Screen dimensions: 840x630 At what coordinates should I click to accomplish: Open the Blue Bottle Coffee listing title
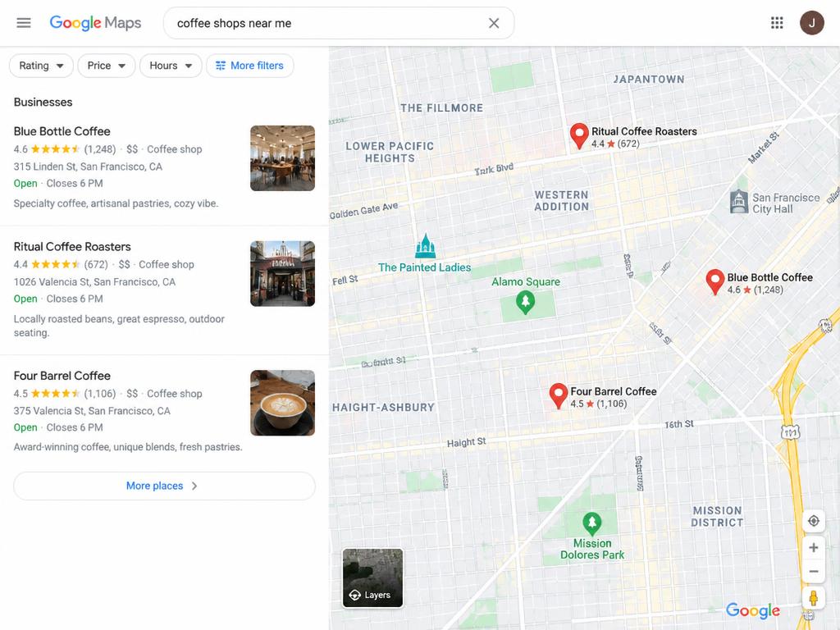pyautogui.click(x=62, y=131)
